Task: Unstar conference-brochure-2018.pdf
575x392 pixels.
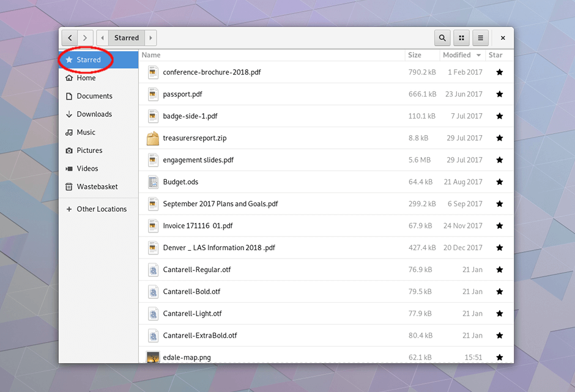Action: click(x=500, y=72)
